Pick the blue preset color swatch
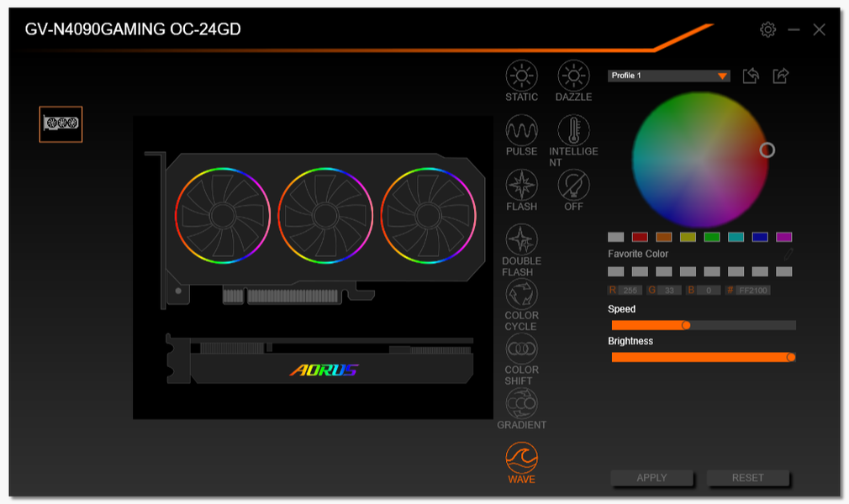This screenshot has width=849, height=504. pos(760,237)
